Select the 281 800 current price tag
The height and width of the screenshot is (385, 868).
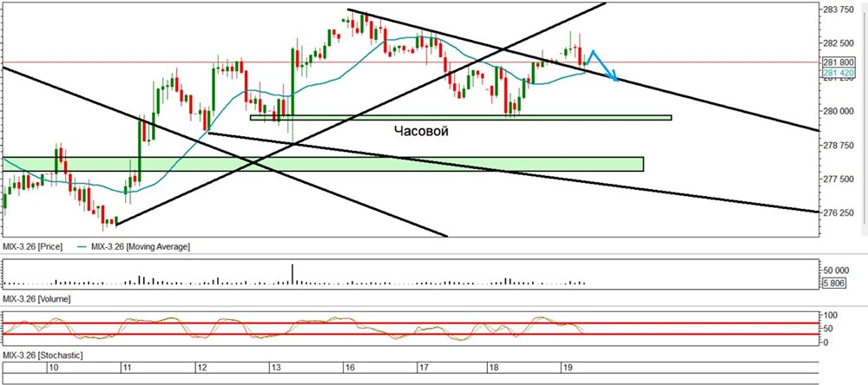tap(838, 62)
